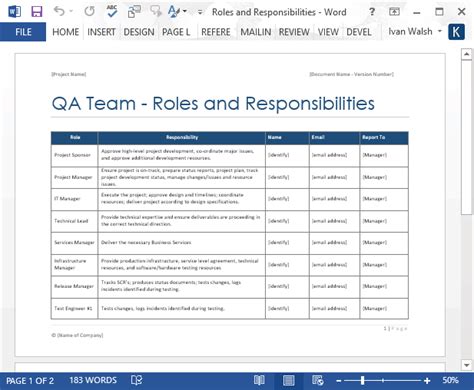
Task: Undo the last action
Action: tap(59, 11)
